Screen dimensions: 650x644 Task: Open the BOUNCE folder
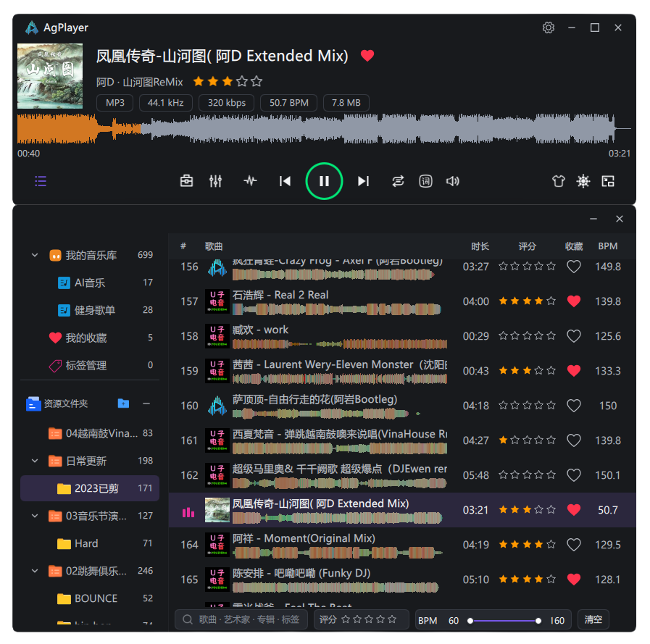(x=90, y=598)
